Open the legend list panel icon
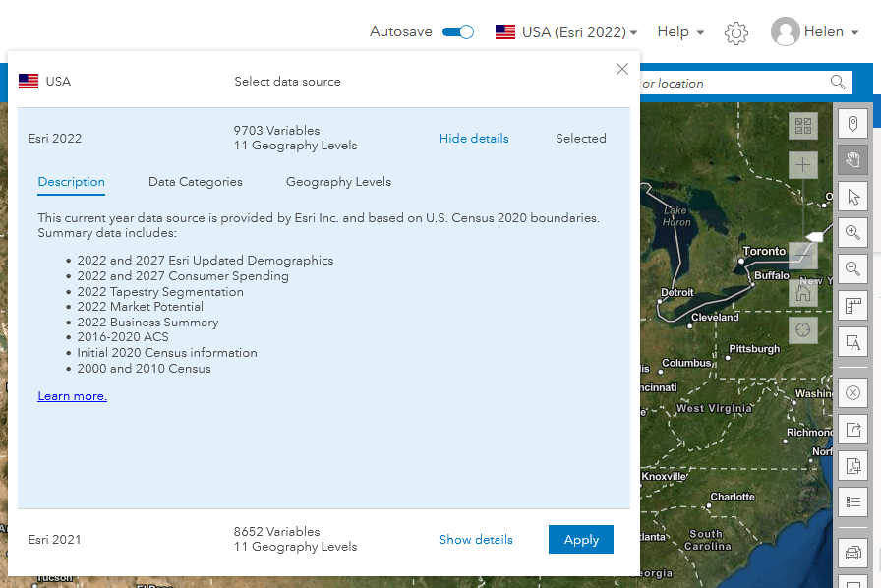Viewport: 881px width, 588px height. coord(853,501)
